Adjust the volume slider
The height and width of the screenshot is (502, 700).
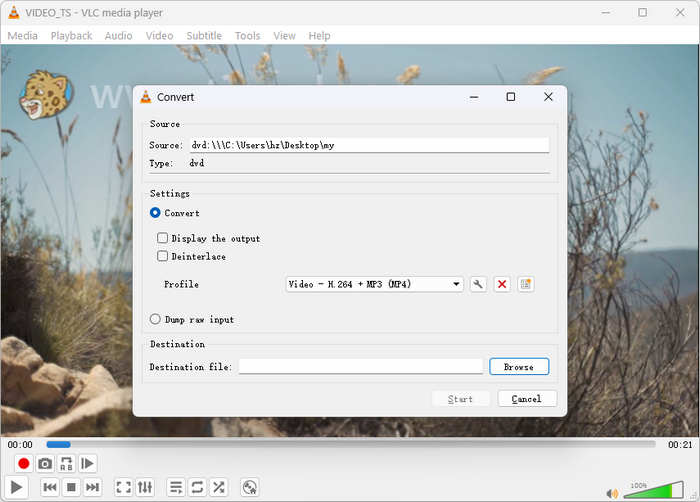654,490
